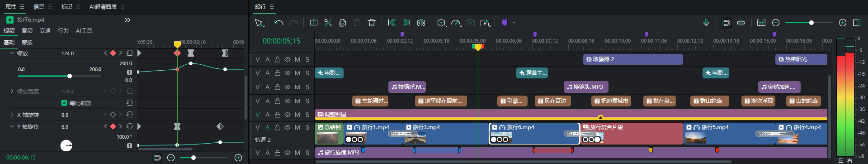The image size is (868, 164).
Task: Select the arrow selection tool
Action: click(259, 23)
